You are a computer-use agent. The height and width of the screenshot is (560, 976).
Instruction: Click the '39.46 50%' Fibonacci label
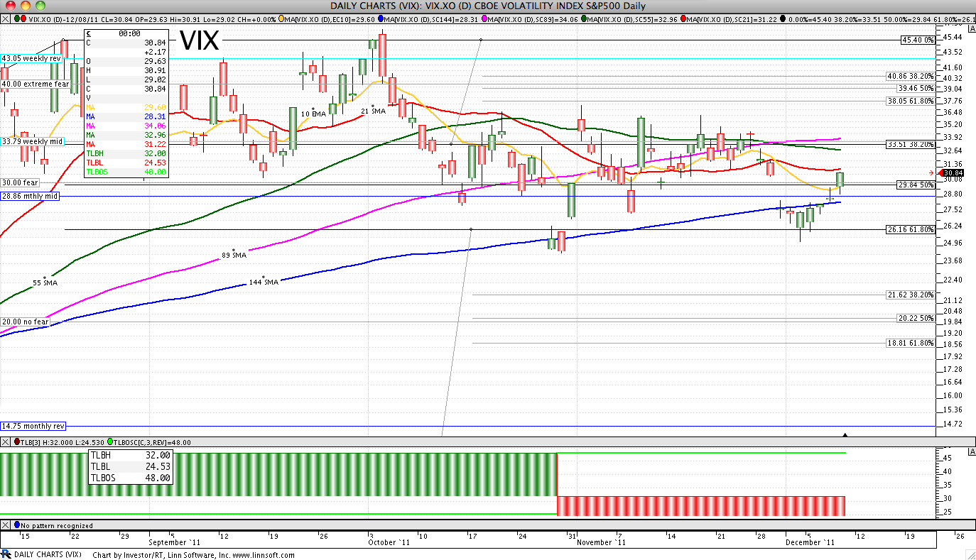pos(915,88)
